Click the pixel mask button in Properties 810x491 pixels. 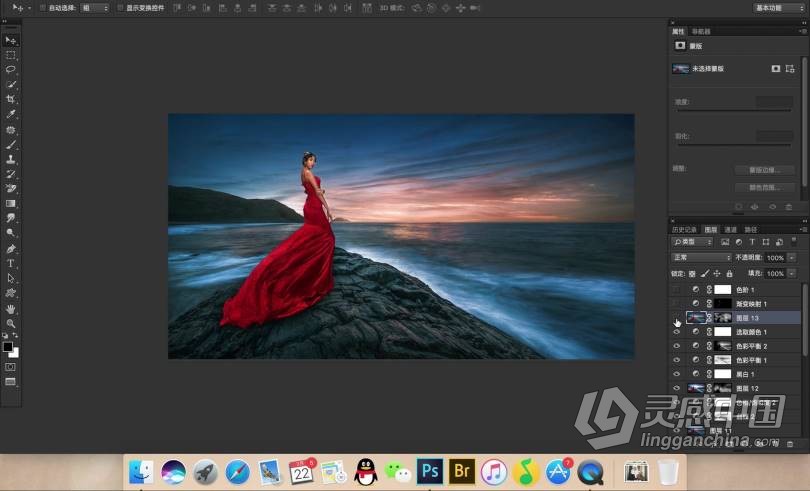click(x=775, y=69)
